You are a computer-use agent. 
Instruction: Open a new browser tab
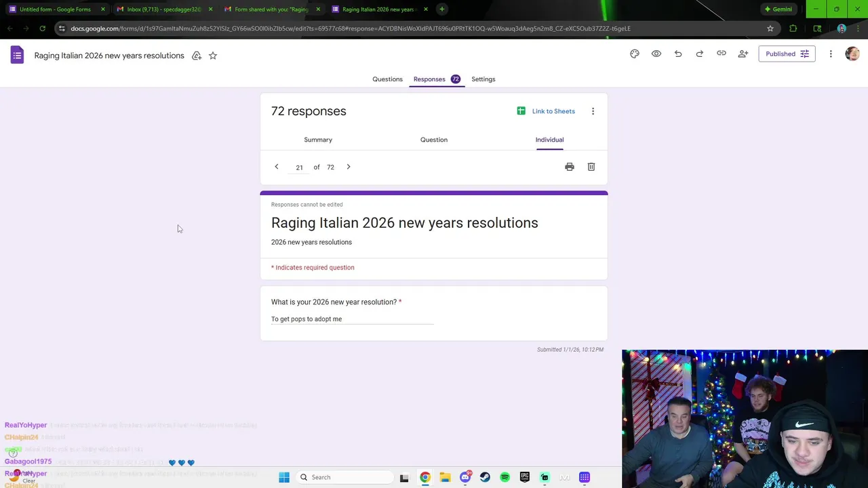(x=441, y=9)
